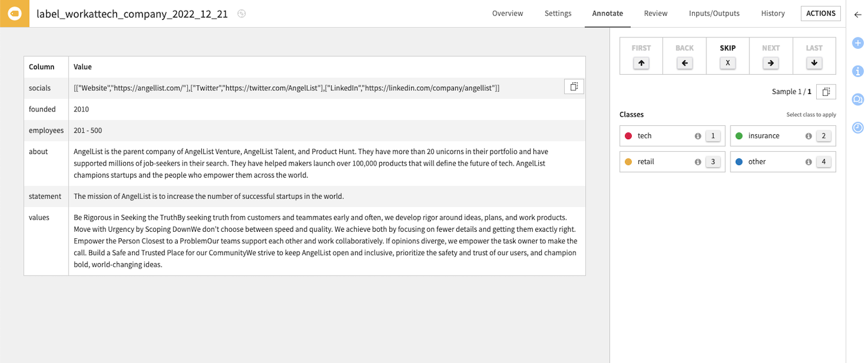Click the green insurance color dot
The height and width of the screenshot is (363, 868).
coord(739,136)
